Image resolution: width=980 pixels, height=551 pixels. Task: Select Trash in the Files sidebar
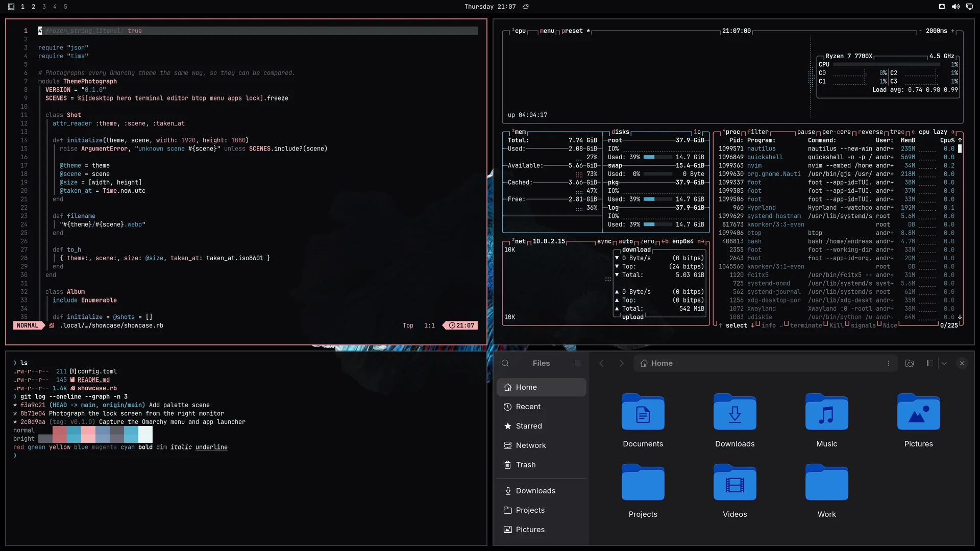tap(542, 465)
